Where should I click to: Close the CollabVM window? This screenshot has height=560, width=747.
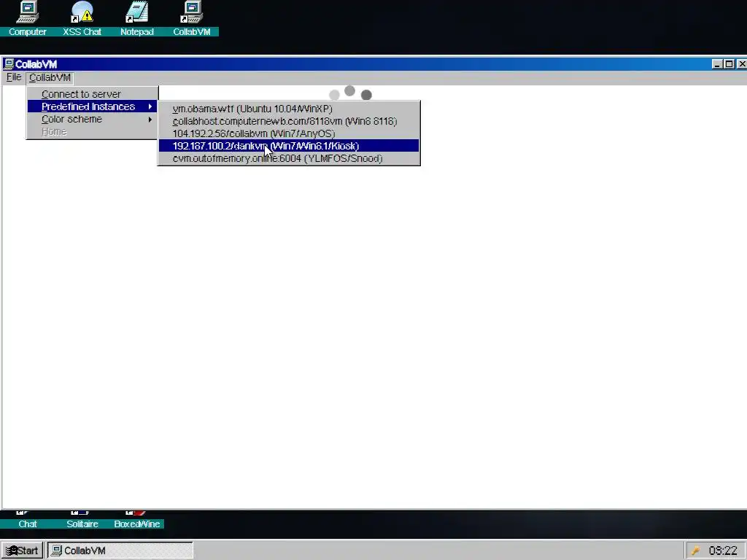pyautogui.click(x=741, y=64)
